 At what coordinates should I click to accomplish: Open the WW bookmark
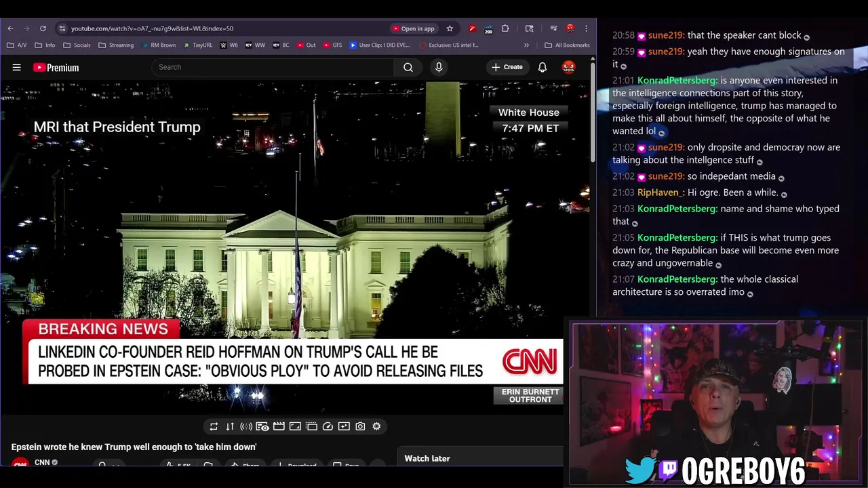pos(255,45)
